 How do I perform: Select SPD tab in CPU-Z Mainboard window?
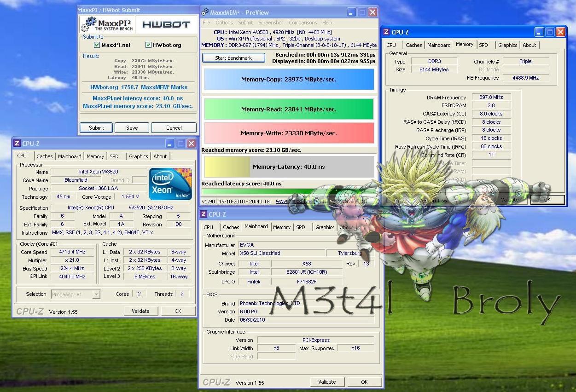(301, 227)
